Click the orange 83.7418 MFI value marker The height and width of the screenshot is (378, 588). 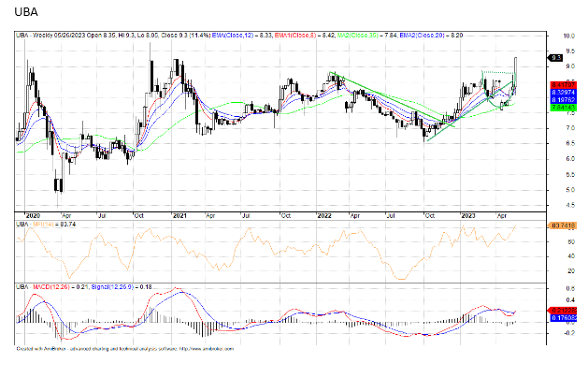click(563, 225)
